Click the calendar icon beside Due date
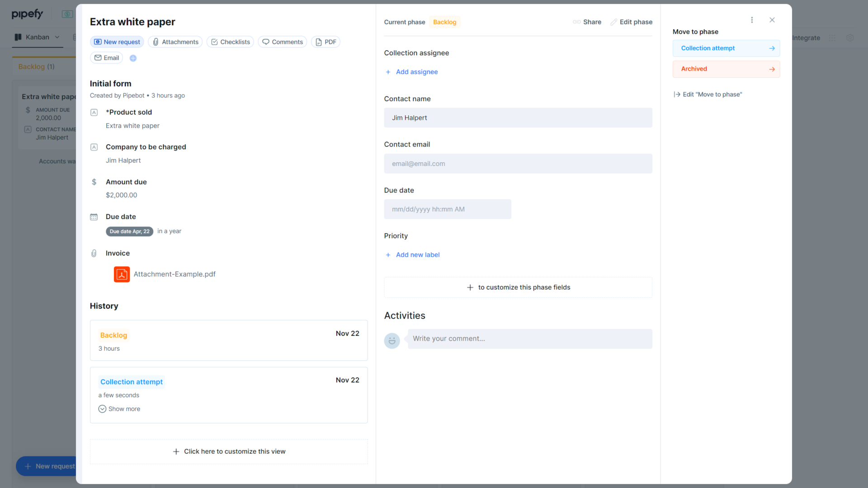The width and height of the screenshot is (868, 488). click(x=94, y=217)
